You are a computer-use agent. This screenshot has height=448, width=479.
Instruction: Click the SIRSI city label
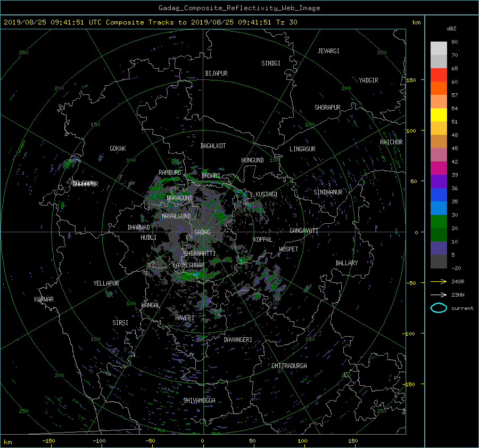120,323
